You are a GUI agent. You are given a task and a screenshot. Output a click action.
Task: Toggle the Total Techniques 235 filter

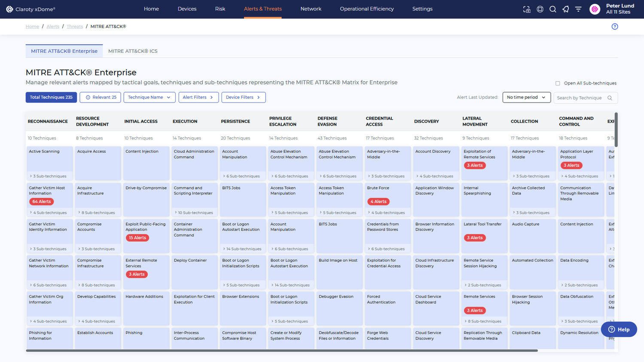click(x=51, y=97)
